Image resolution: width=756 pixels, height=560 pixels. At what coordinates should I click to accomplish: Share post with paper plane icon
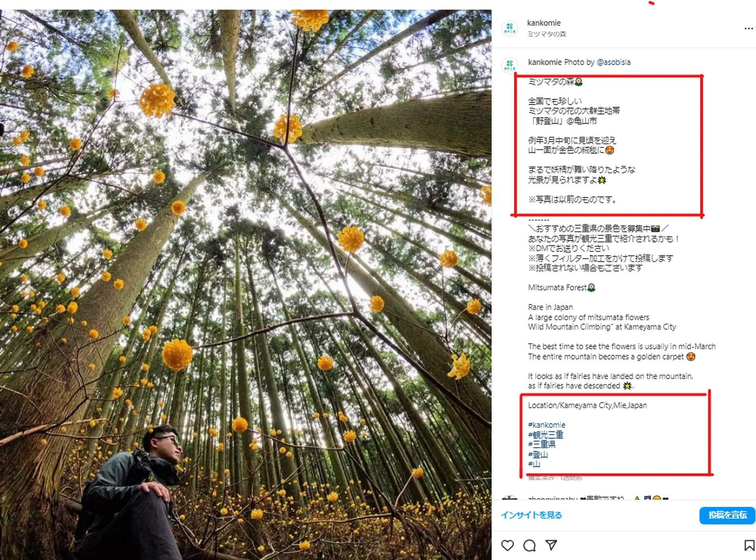pyautogui.click(x=551, y=545)
